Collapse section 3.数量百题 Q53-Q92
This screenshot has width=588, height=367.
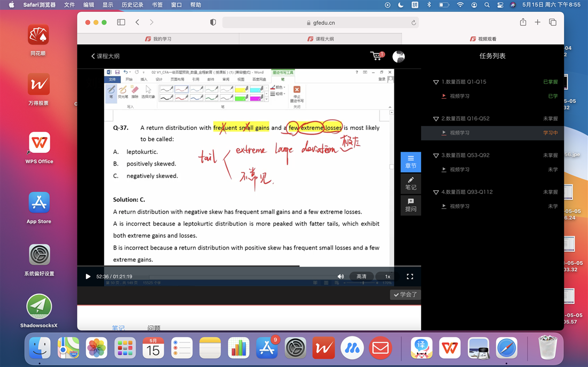click(436, 155)
